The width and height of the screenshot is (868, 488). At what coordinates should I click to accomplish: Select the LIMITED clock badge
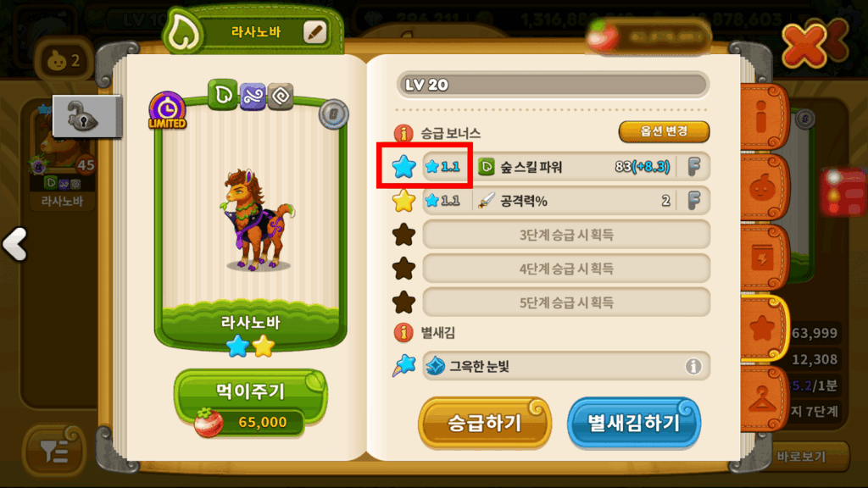167,111
